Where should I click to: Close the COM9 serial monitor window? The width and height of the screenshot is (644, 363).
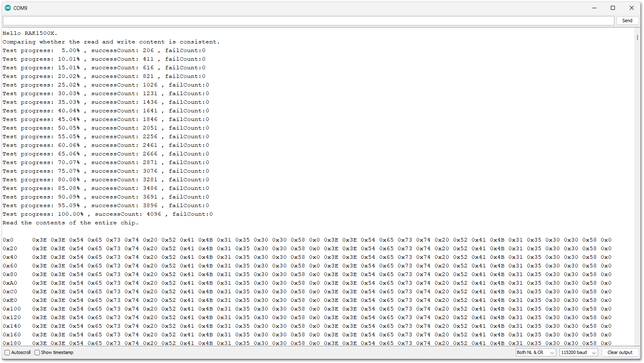[632, 8]
